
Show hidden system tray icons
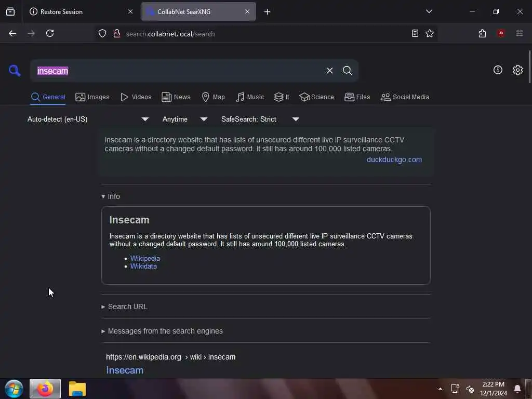[440, 389]
